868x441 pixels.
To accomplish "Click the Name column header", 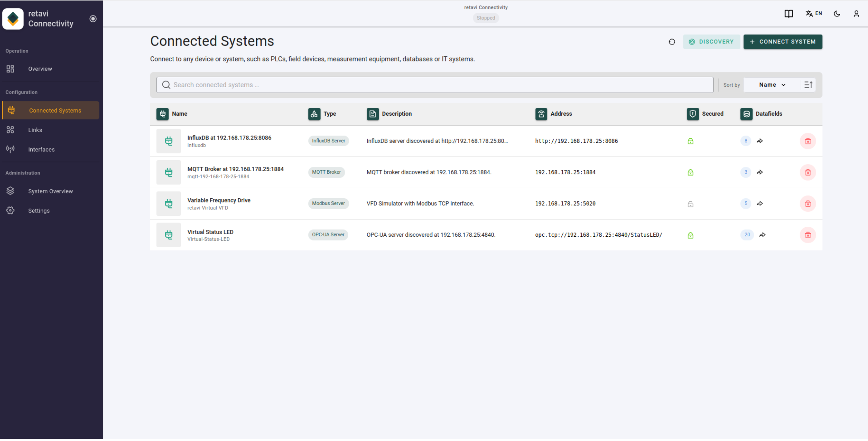I will coord(172,114).
